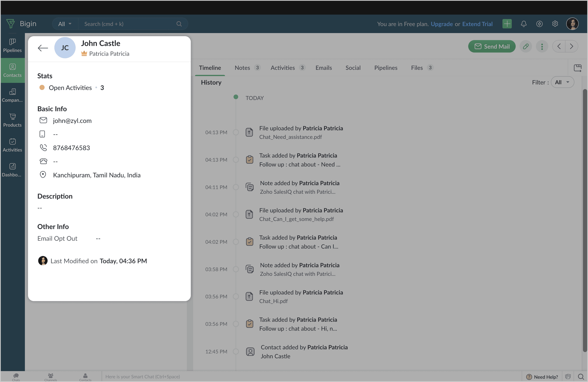Screen dimensions: 588x382
Task: Click the TODAY timeline marker
Action: coord(236,97)
